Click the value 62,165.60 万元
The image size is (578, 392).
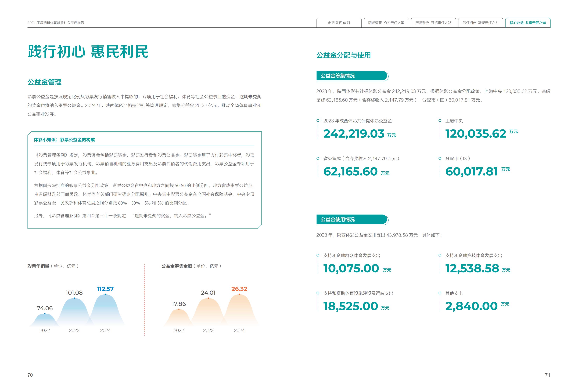coord(356,172)
